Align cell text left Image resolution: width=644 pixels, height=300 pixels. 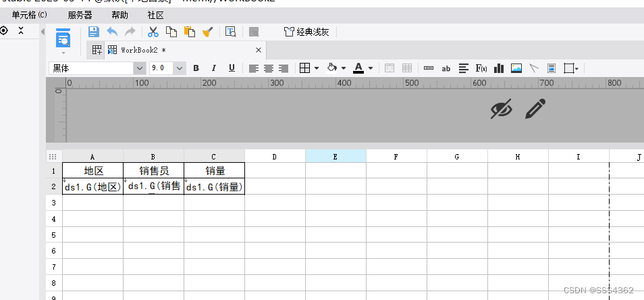[253, 68]
